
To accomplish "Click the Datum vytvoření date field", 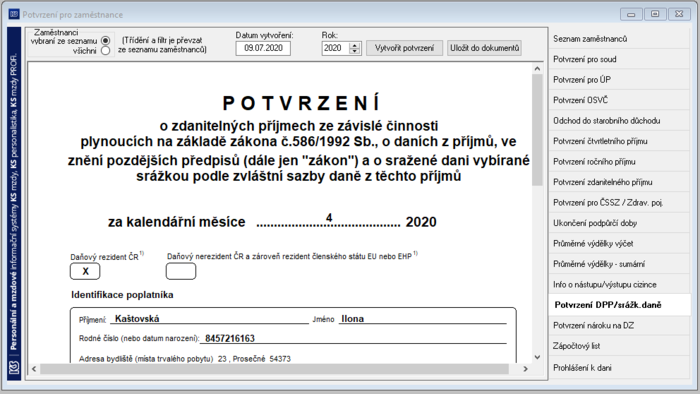I will pyautogui.click(x=263, y=48).
